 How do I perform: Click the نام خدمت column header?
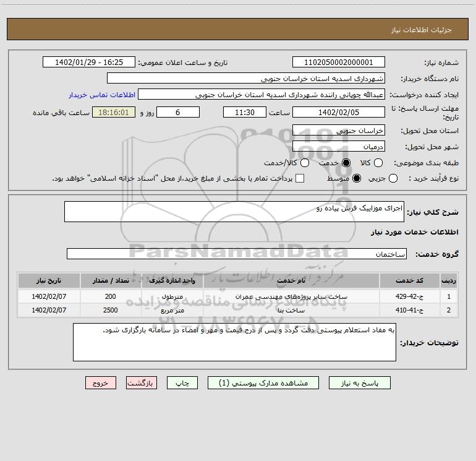pyautogui.click(x=291, y=280)
